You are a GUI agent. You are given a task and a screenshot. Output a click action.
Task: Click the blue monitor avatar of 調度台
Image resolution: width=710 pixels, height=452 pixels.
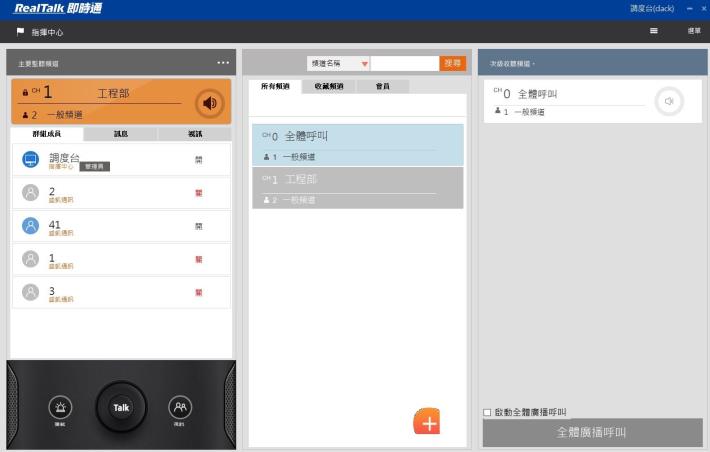point(30,159)
